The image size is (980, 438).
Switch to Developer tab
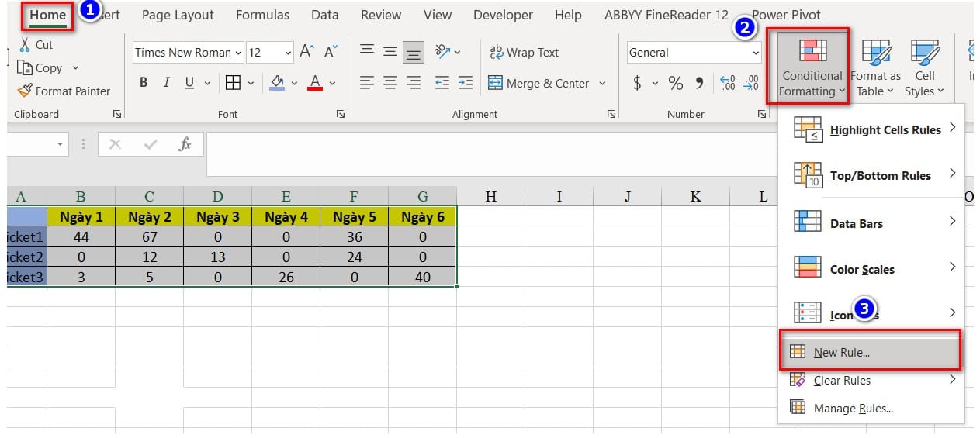pos(503,15)
